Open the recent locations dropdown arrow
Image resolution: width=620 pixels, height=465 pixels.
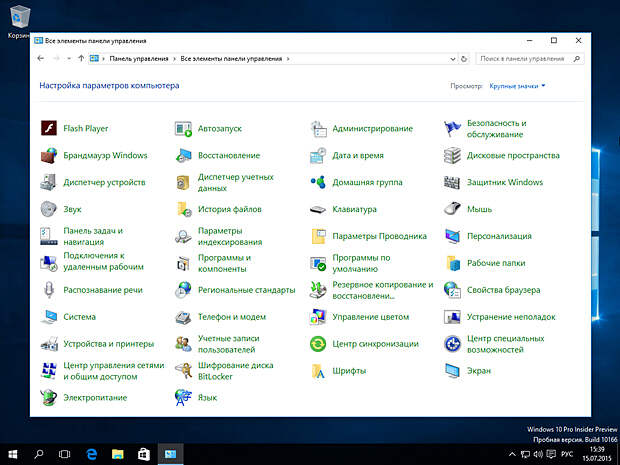click(x=69, y=59)
